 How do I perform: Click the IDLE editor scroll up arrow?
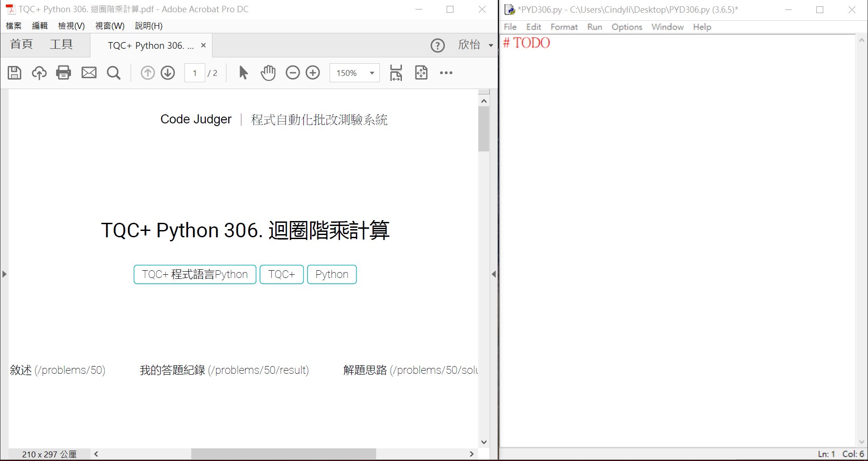pos(861,40)
